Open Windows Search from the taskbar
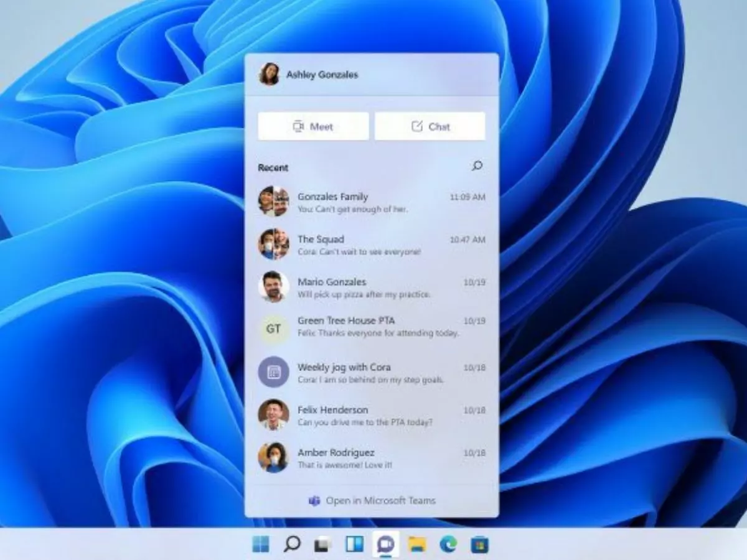This screenshot has width=747, height=560. tap(291, 543)
